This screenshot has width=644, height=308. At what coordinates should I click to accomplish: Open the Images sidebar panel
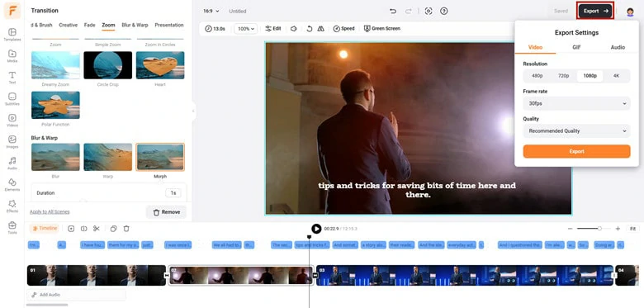click(12, 142)
